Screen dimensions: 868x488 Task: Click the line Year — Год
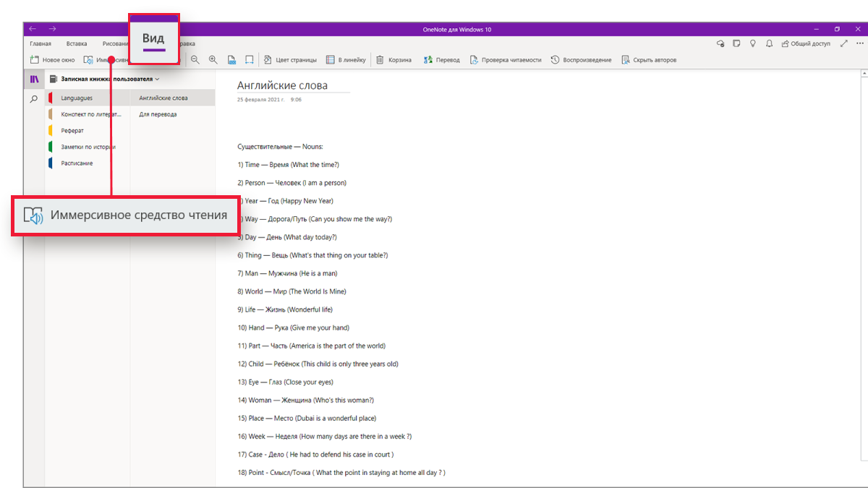(x=286, y=201)
